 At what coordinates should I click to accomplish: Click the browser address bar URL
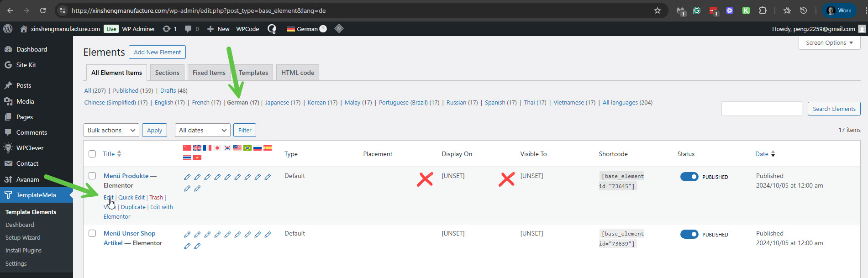click(199, 10)
